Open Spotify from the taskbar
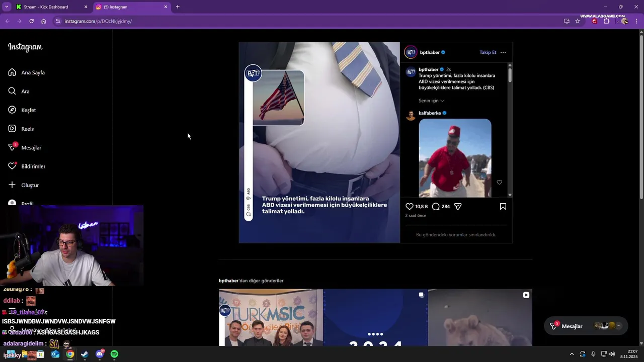 114,354
